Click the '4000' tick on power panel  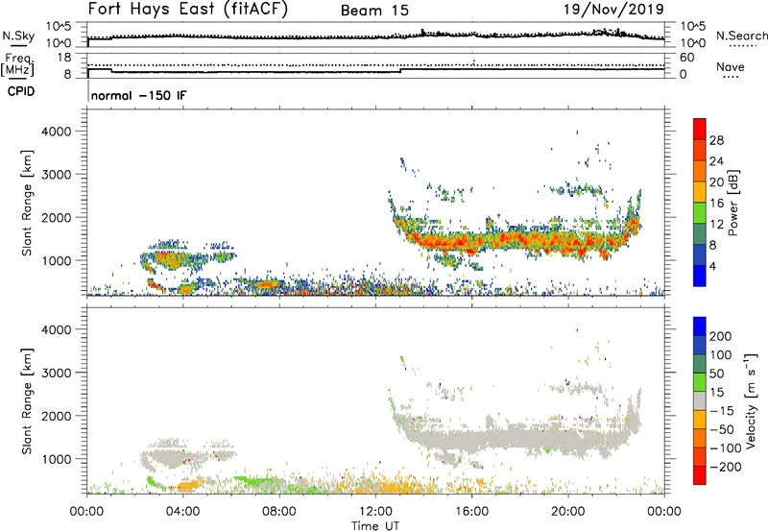[x=57, y=132]
